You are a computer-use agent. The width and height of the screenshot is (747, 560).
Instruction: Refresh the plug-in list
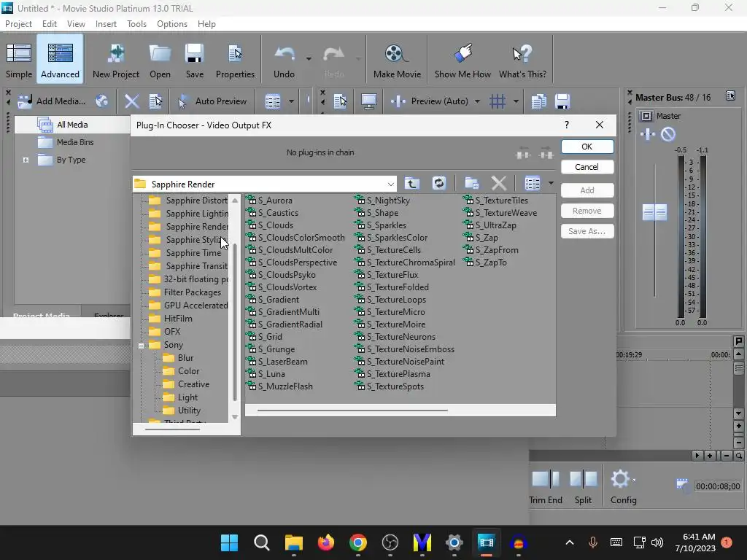click(x=438, y=183)
